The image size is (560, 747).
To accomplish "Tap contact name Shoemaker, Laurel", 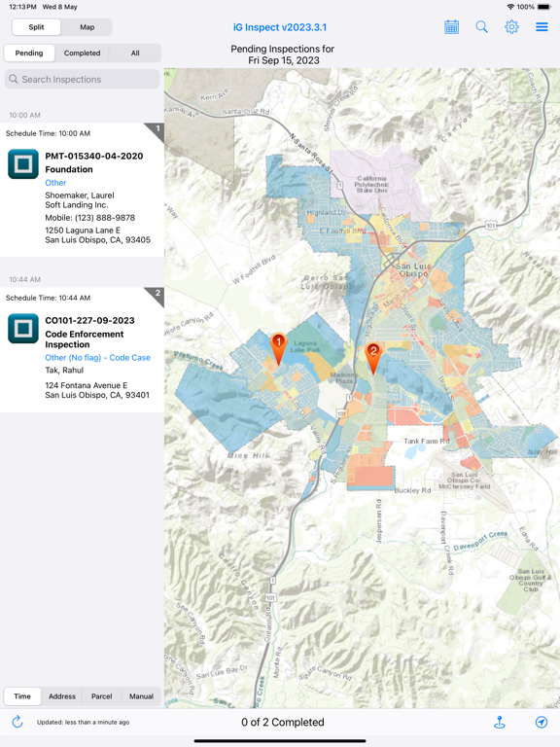I will click(x=80, y=196).
